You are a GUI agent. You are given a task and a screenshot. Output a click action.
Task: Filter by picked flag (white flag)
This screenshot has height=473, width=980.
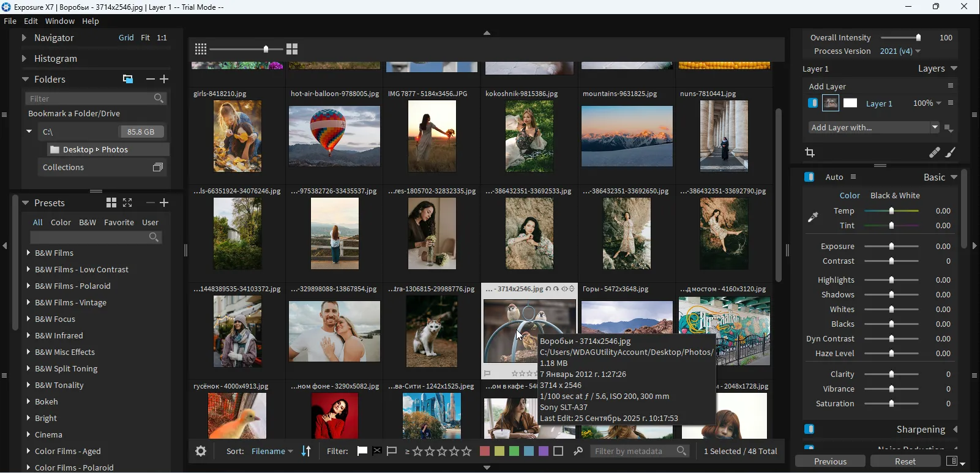click(362, 452)
